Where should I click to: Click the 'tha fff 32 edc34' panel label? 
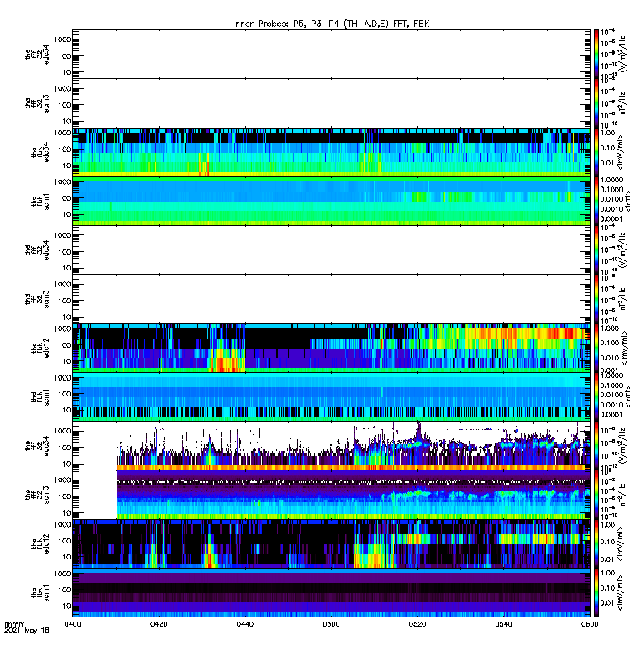(x=37, y=55)
